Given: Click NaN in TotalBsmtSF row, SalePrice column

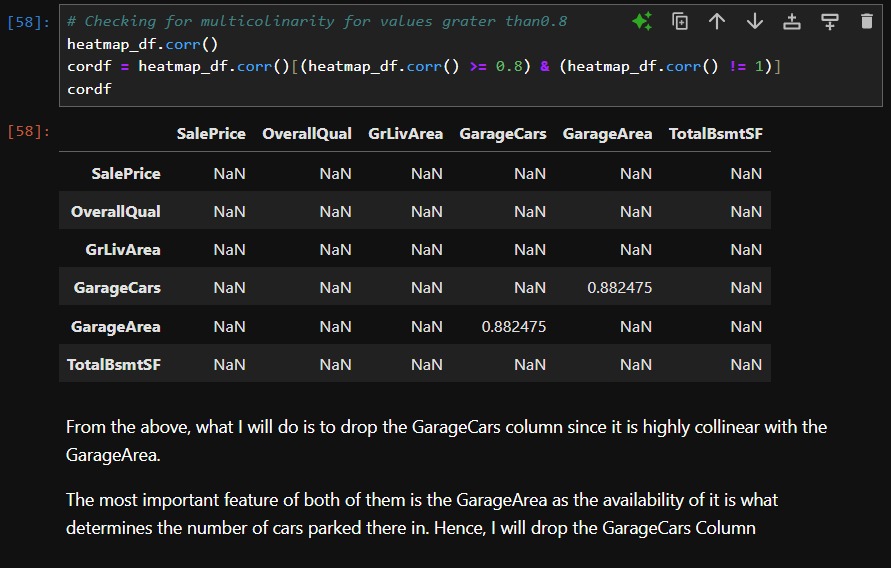Looking at the screenshot, I should (230, 365).
